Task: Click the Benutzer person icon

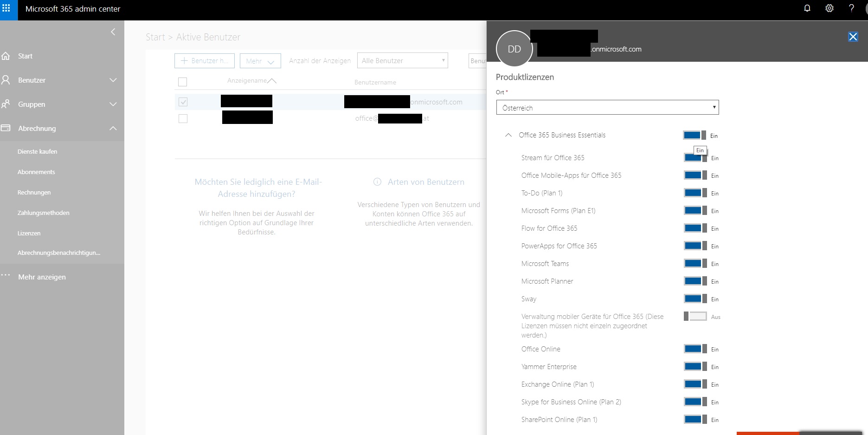Action: click(x=6, y=80)
